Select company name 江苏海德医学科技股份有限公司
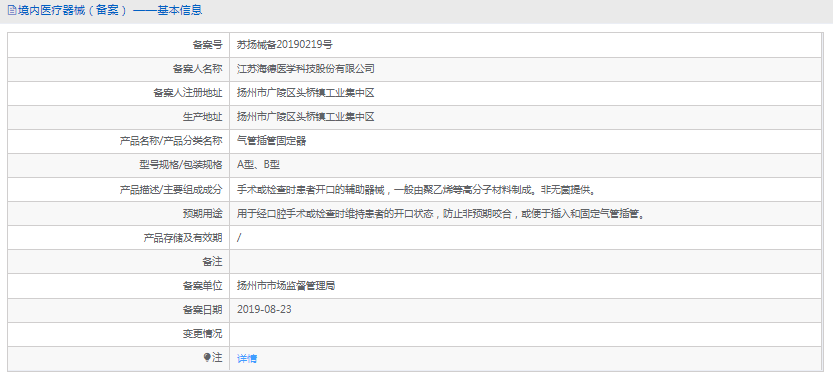This screenshot has width=833, height=378. (x=306, y=68)
